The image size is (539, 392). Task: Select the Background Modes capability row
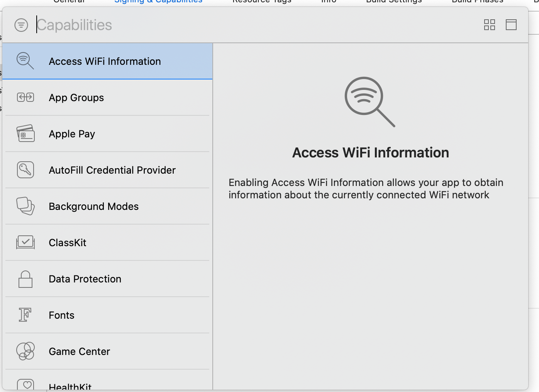coord(93,206)
